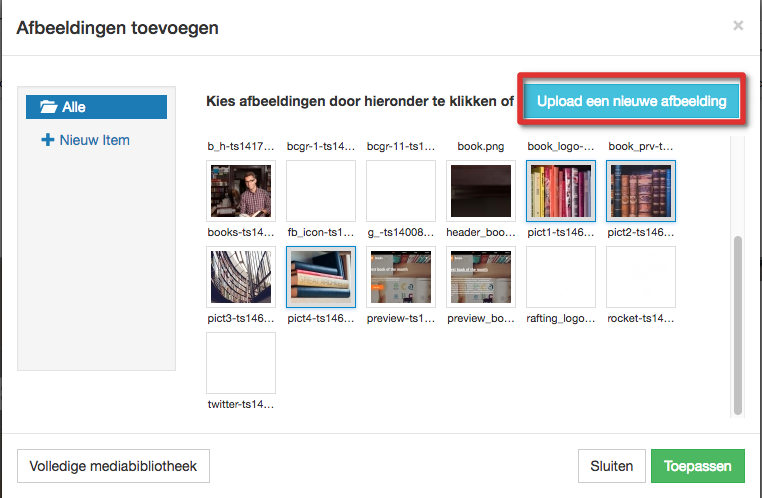The width and height of the screenshot is (762, 498).
Task: Open the Volledige mediabibliotheek
Action: tap(113, 465)
